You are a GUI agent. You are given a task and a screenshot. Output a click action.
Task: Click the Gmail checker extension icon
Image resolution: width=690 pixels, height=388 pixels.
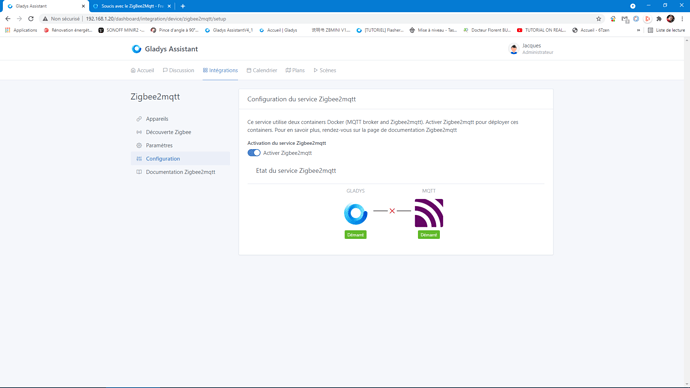(x=625, y=19)
